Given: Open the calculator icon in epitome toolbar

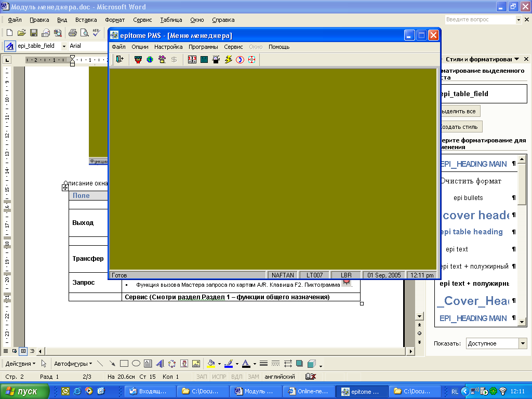Looking at the screenshot, I should click(204, 60).
